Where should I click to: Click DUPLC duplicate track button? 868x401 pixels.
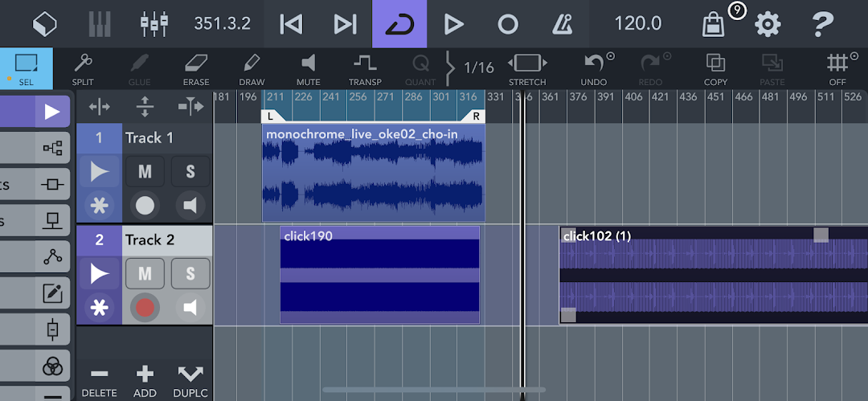[190, 382]
